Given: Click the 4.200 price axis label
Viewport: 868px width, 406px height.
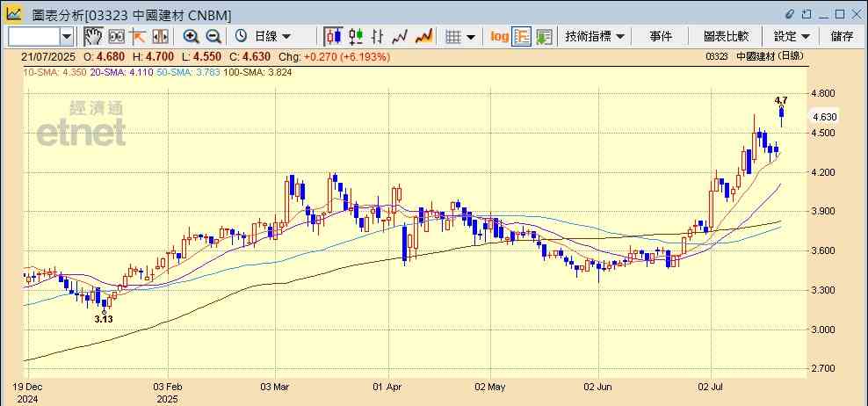Looking at the screenshot, I should (x=824, y=172).
